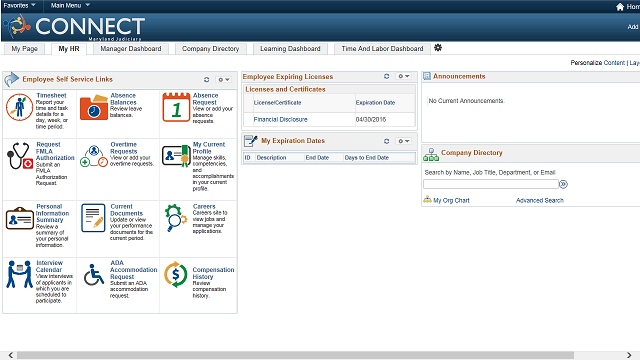Refresh the My Expiration Dates pagelet
The image size is (640, 360).
[x=387, y=141]
